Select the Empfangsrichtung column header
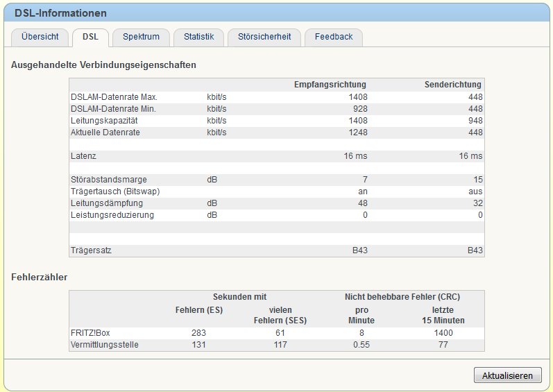The width and height of the screenshot is (553, 392). pyautogui.click(x=330, y=85)
